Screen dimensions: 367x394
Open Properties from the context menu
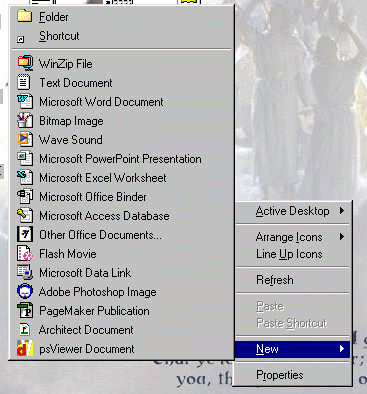[x=293, y=375]
